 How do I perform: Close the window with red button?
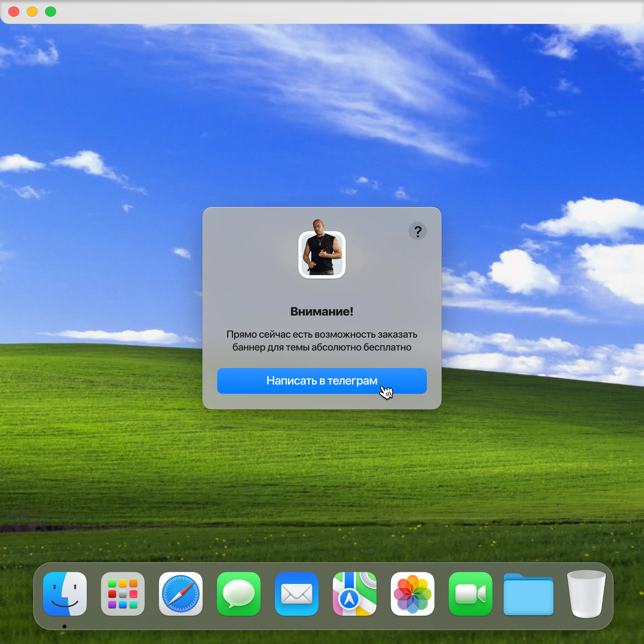[14, 11]
